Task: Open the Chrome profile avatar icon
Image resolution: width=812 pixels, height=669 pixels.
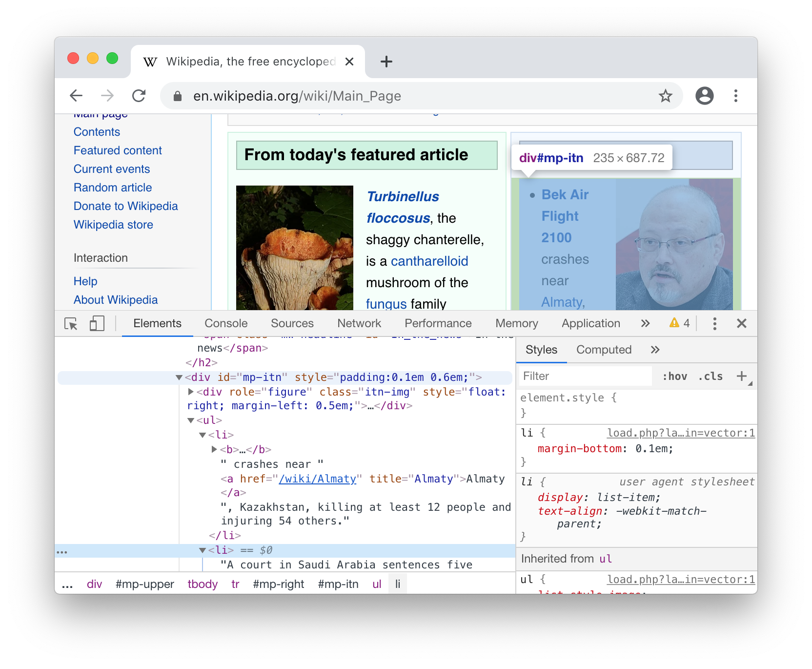Action: click(704, 96)
